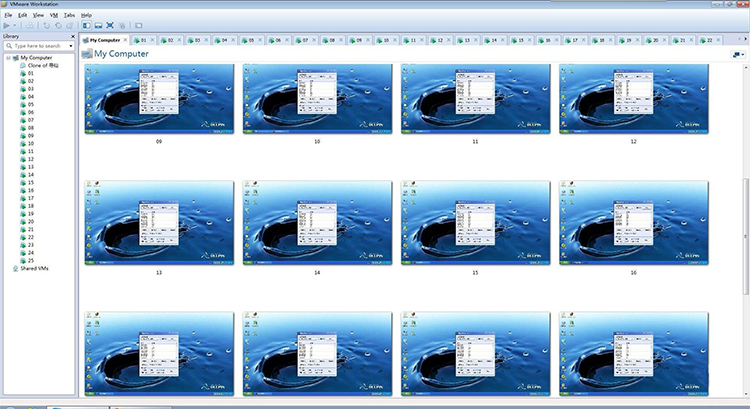Click the thumbnail of VM 10
The image size is (750, 409).
317,99
